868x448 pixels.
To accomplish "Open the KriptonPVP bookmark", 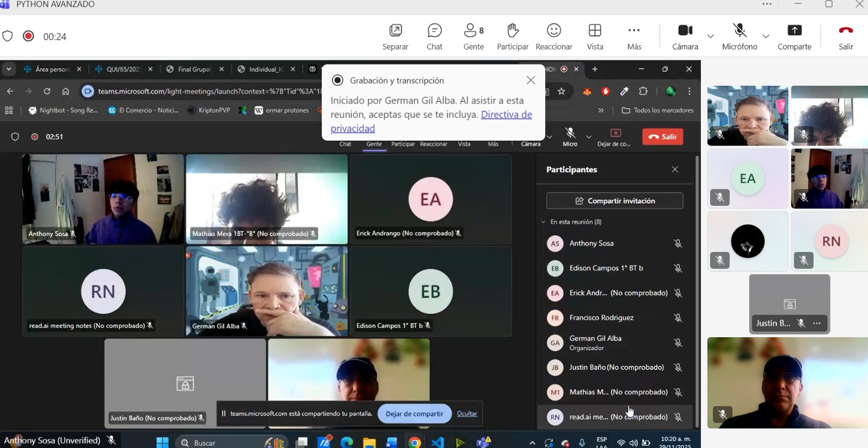I will [209, 110].
